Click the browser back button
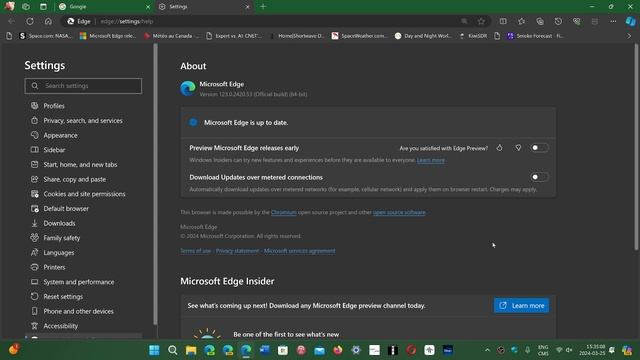 click(11, 21)
